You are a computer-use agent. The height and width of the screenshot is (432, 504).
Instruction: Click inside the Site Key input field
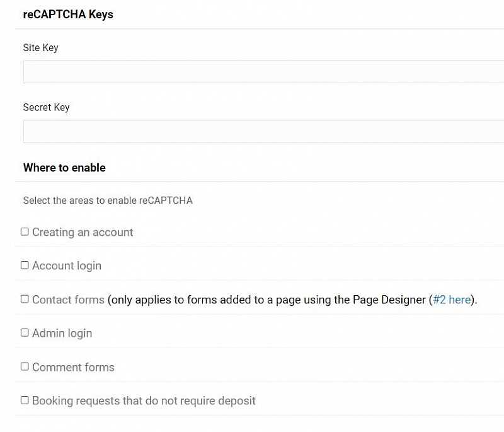(263, 72)
